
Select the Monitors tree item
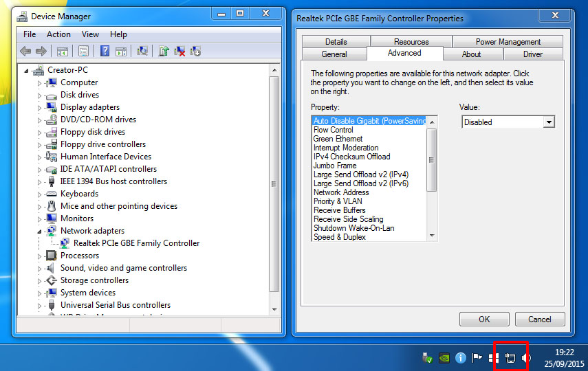pos(77,218)
